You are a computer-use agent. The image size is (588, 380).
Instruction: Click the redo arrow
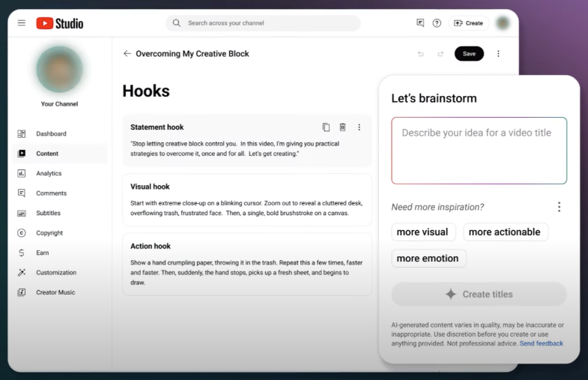pos(440,54)
